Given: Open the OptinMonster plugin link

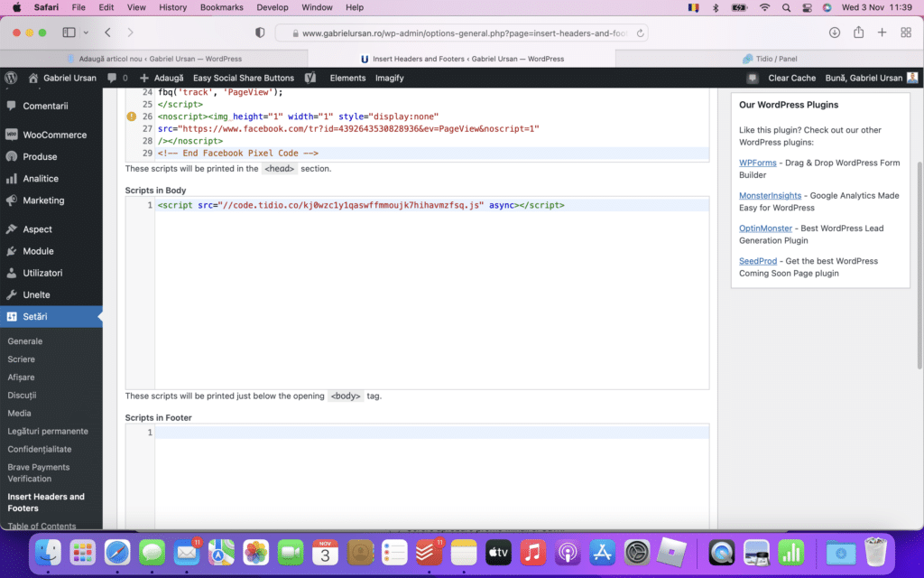Looking at the screenshot, I should pyautogui.click(x=765, y=228).
